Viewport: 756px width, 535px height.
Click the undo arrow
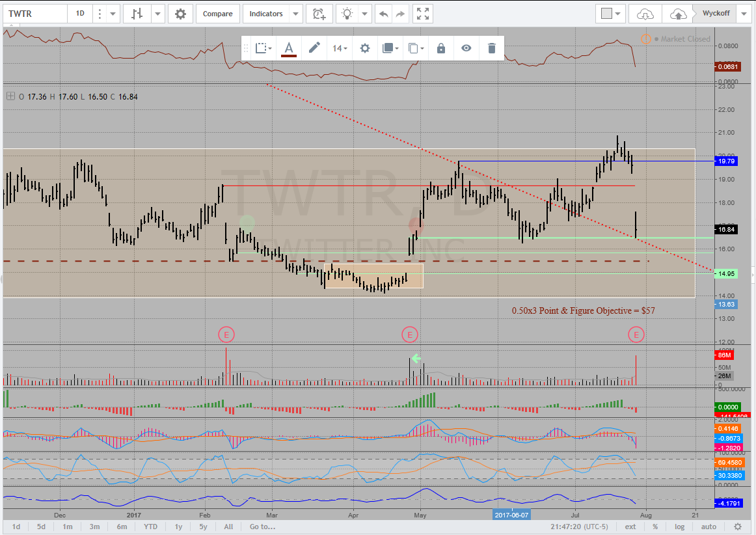click(x=384, y=14)
